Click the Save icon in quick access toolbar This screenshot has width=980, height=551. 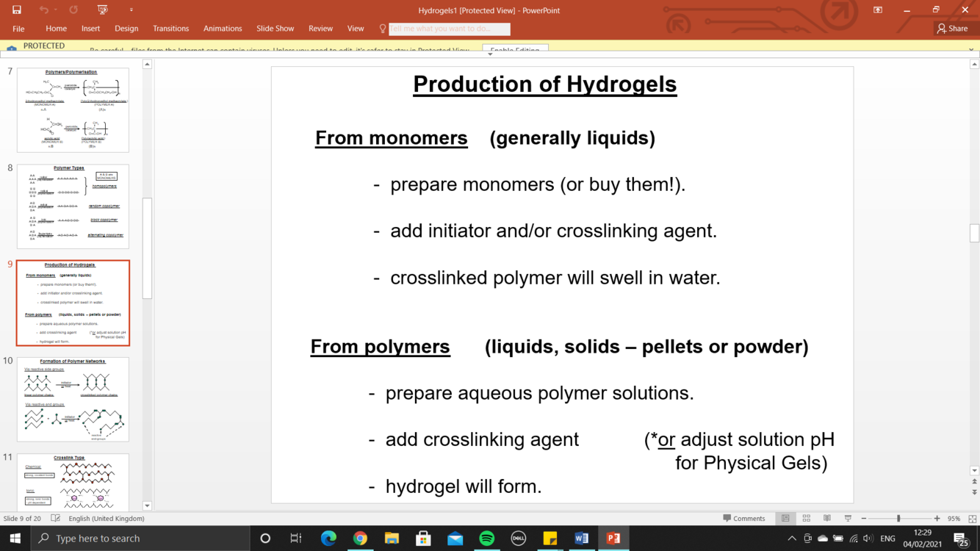16,10
